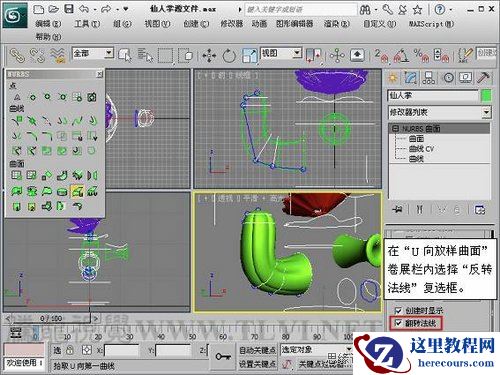The image size is (500, 375).
Task: Toggle the Keyboard Shortcut Override icon
Action: coord(357,55)
